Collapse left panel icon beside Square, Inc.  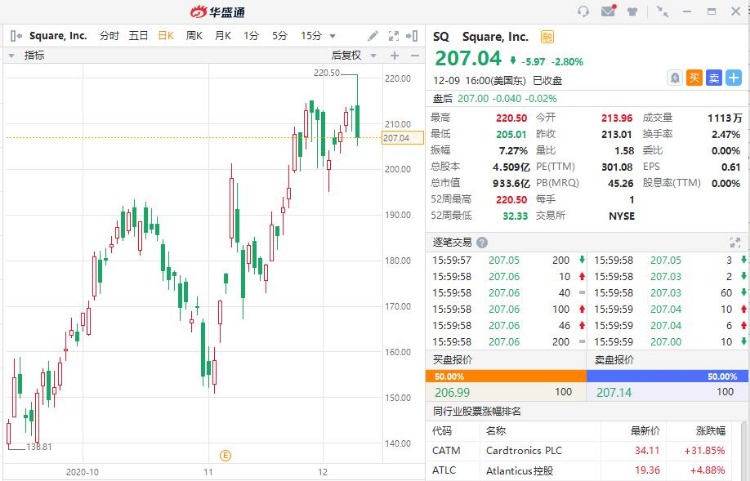pos(16,36)
